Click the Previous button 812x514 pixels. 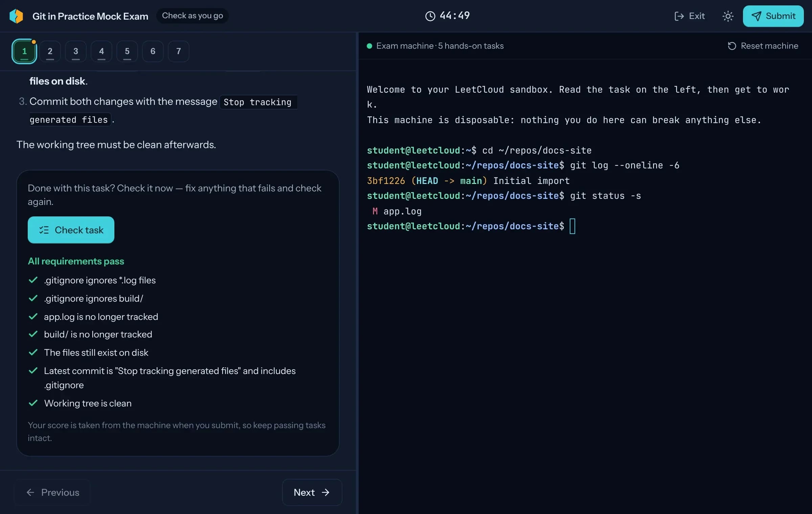tap(52, 492)
